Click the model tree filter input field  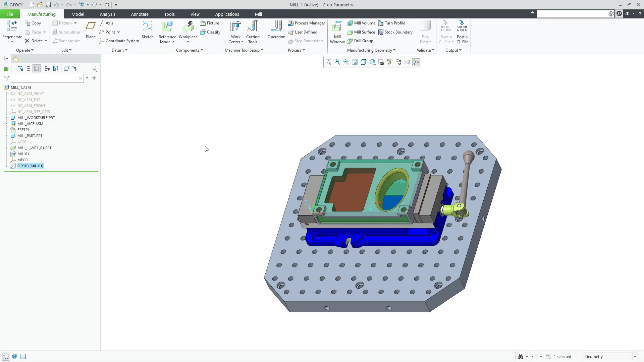click(47, 78)
